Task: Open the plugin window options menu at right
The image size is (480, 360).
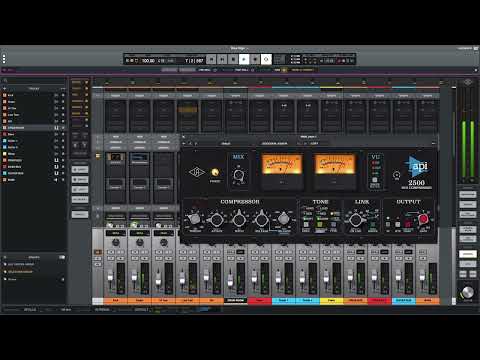Action: (x=433, y=143)
